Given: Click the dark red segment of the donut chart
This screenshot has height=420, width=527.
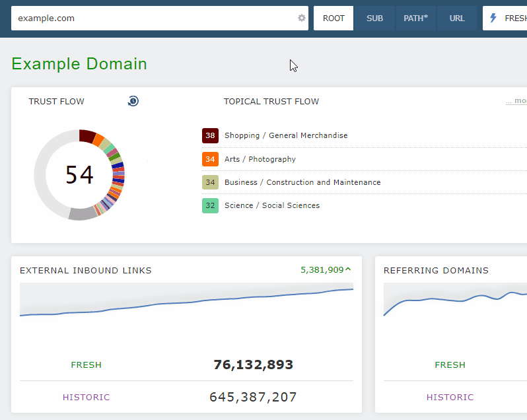Looking at the screenshot, I should (87, 135).
